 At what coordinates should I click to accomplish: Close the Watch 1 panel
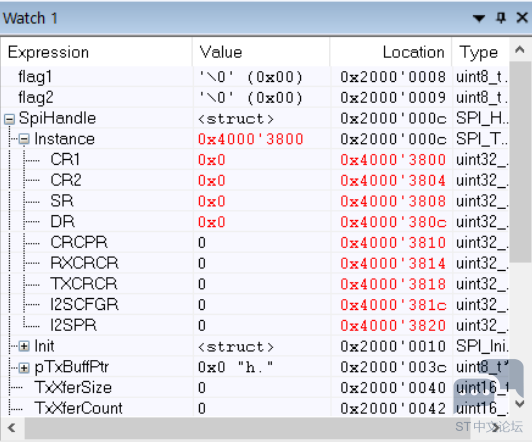click(522, 17)
